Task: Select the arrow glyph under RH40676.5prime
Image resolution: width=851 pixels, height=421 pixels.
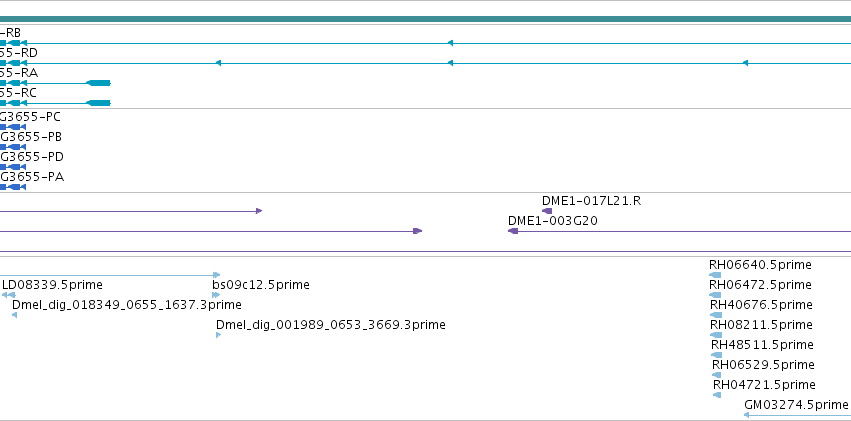Action: point(716,315)
